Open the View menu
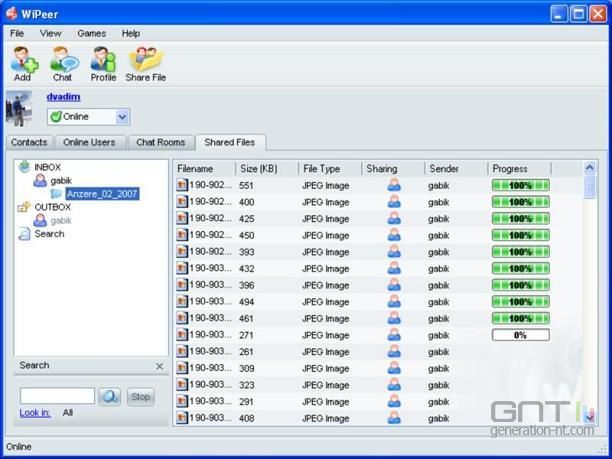612x459 pixels. [x=50, y=34]
